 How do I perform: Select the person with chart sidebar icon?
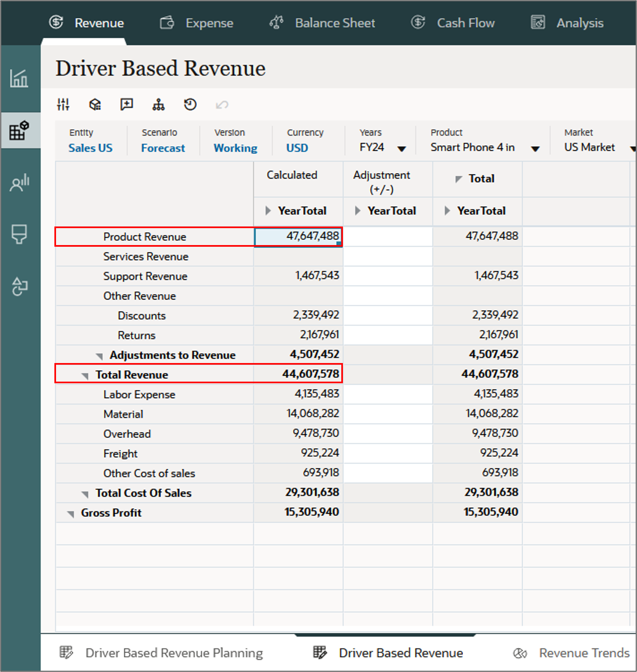click(x=20, y=183)
